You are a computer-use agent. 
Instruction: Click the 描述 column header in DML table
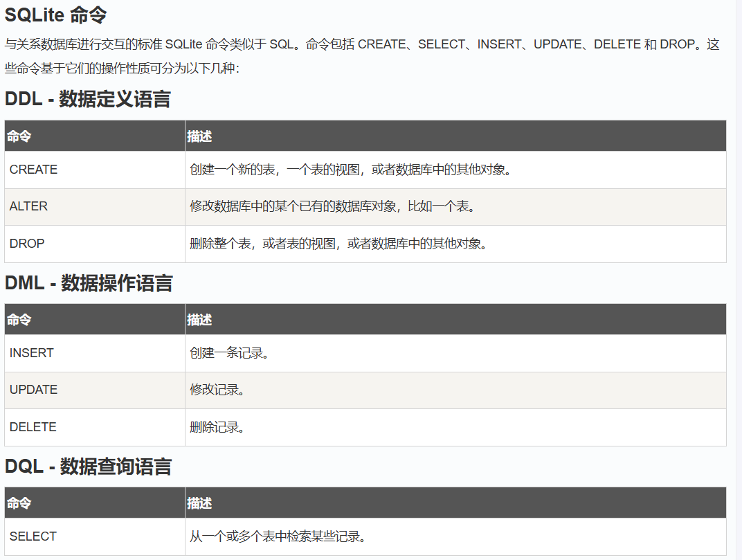point(199,320)
